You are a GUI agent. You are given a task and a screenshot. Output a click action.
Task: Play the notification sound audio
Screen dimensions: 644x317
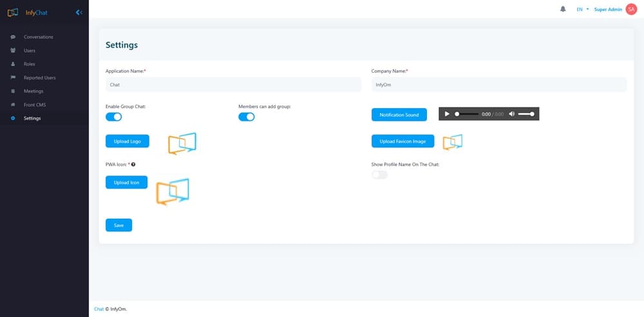447,114
